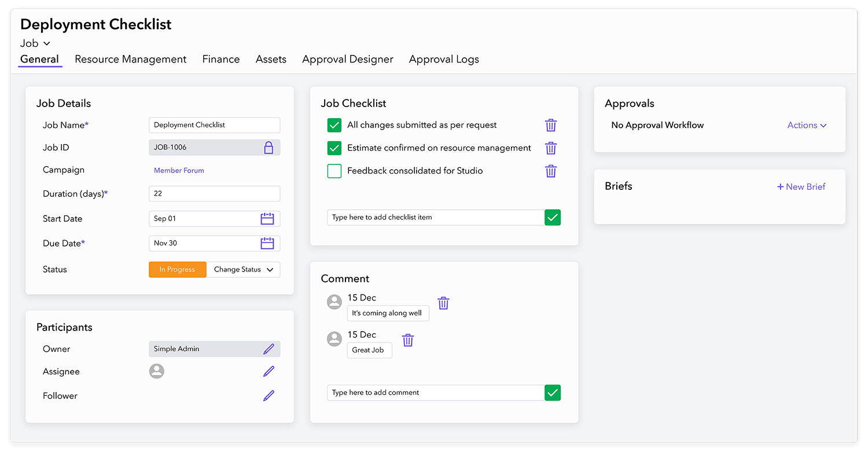The height and width of the screenshot is (455, 868).
Task: Click the Owner field showing Simple Admin
Action: (214, 349)
